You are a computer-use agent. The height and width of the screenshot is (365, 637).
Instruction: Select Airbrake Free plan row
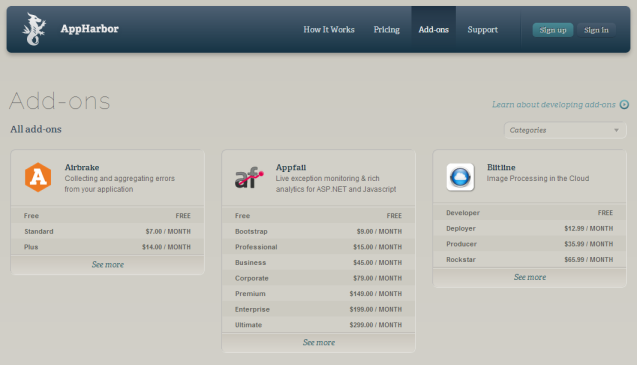click(108, 215)
